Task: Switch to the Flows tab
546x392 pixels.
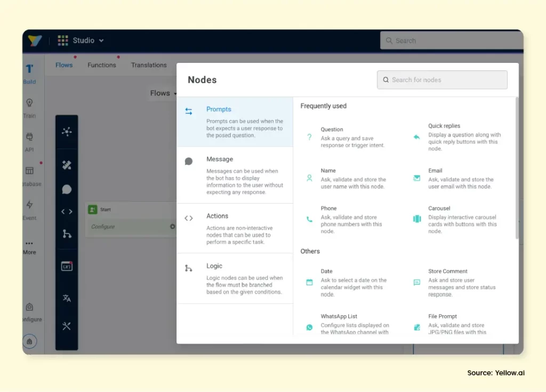Action: pos(64,65)
